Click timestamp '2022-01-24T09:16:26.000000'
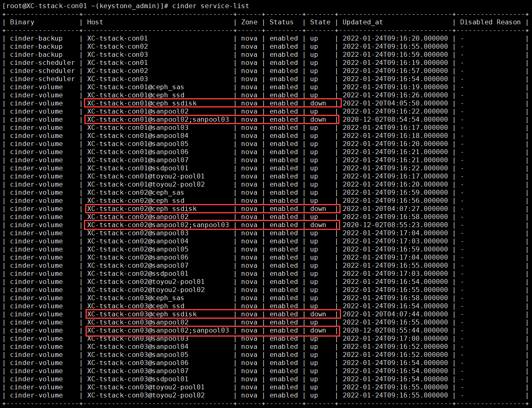This screenshot has height=408, width=532. coord(395,95)
